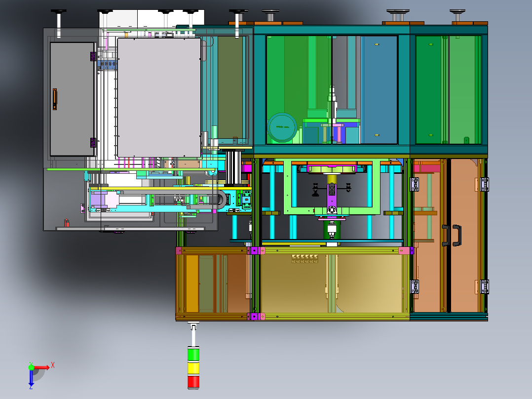Image resolution: width=532 pixels, height=399 pixels.
Task: Select the green origin ball of the axis triad
Action: pyautogui.click(x=31, y=367)
